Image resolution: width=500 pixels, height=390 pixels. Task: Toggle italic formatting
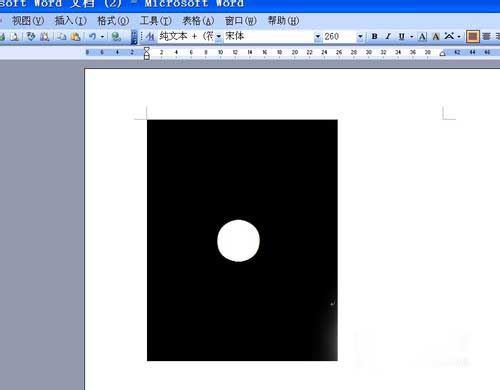click(388, 36)
